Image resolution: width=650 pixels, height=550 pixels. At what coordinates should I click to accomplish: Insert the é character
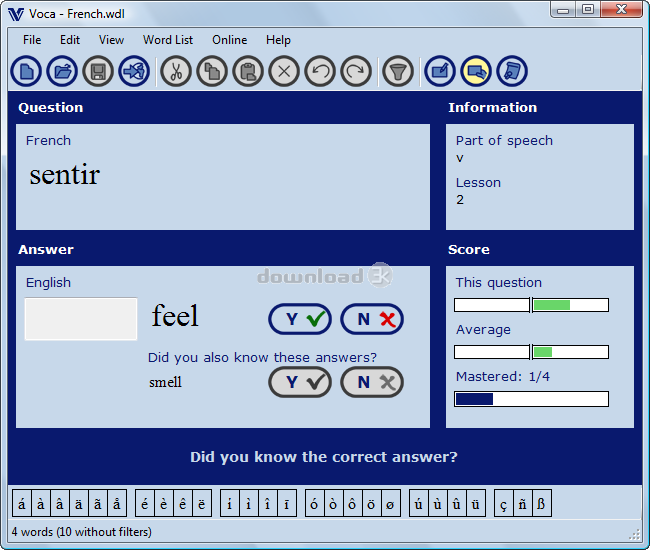[145, 504]
